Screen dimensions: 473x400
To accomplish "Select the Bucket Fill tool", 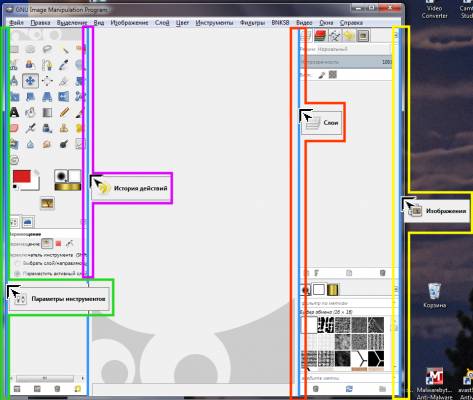I will pos(30,112).
